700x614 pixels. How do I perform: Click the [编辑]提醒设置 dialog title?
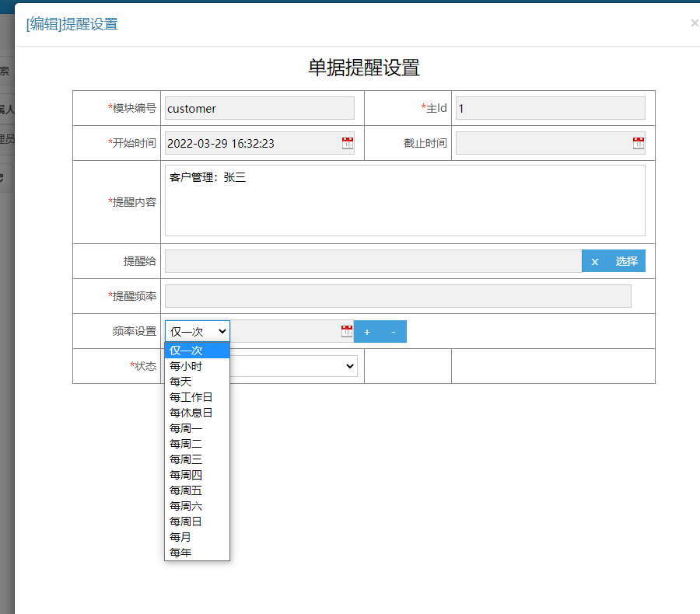[x=72, y=24]
